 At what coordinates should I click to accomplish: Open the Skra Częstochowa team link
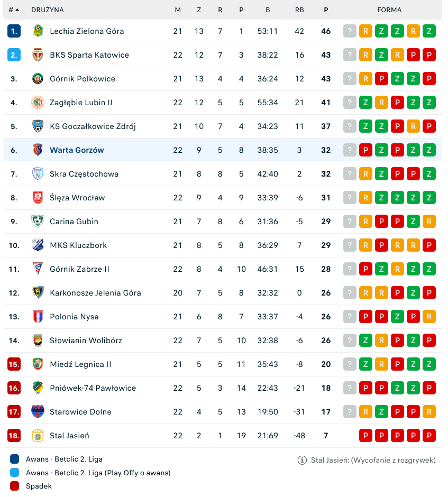84,174
